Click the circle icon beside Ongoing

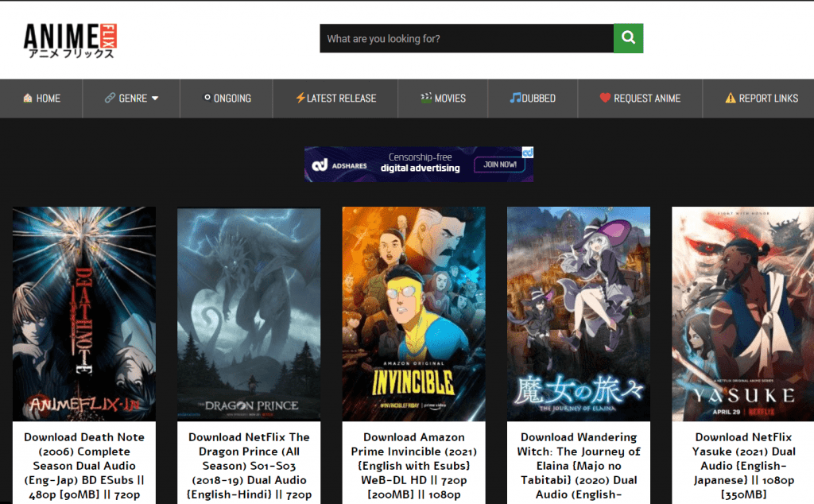(207, 98)
